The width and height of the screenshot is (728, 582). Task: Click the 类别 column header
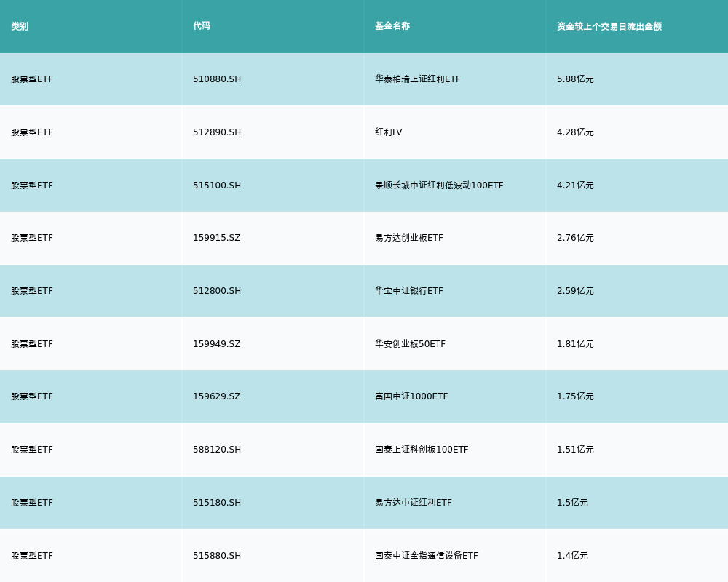(x=20, y=26)
